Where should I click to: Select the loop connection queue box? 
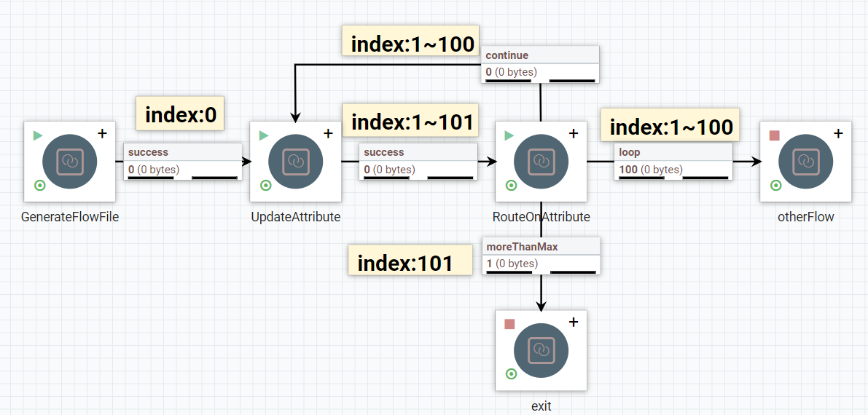point(673,161)
